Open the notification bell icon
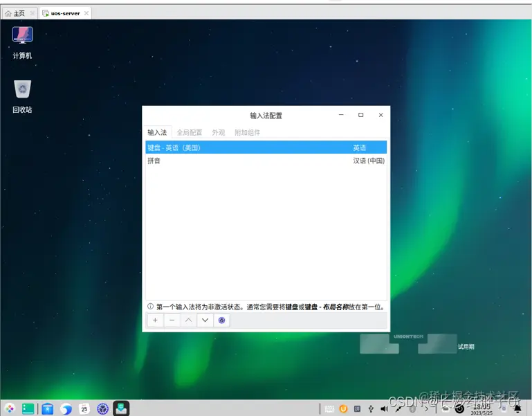Image resolution: width=532 pixels, height=416 pixels. 517,409
